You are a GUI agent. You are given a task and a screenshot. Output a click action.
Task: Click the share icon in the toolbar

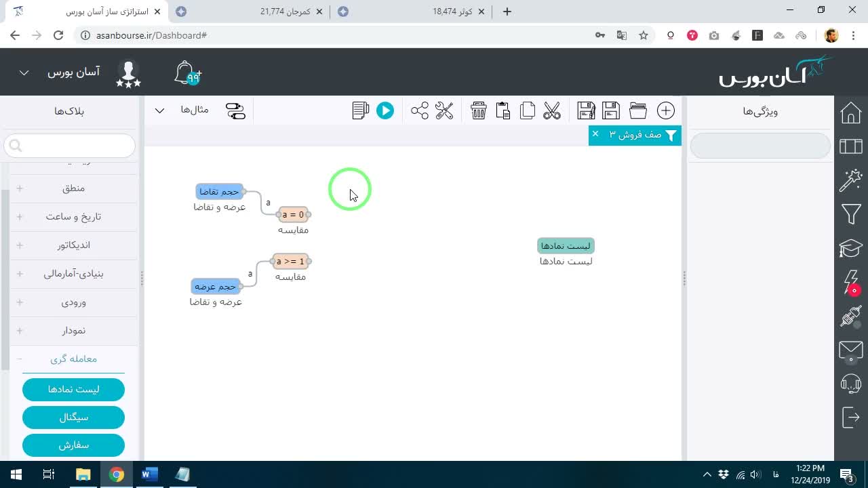point(420,110)
